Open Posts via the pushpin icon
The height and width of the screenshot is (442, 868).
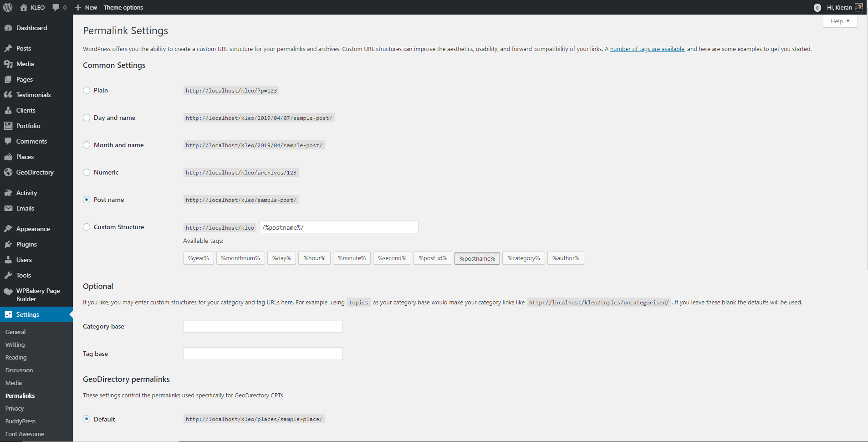[8, 48]
